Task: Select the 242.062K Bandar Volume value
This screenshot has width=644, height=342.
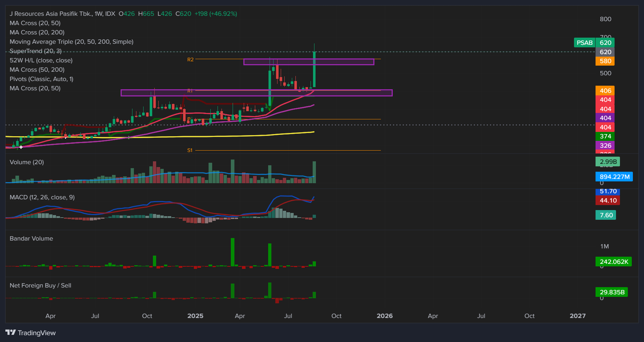Action: (x=613, y=262)
